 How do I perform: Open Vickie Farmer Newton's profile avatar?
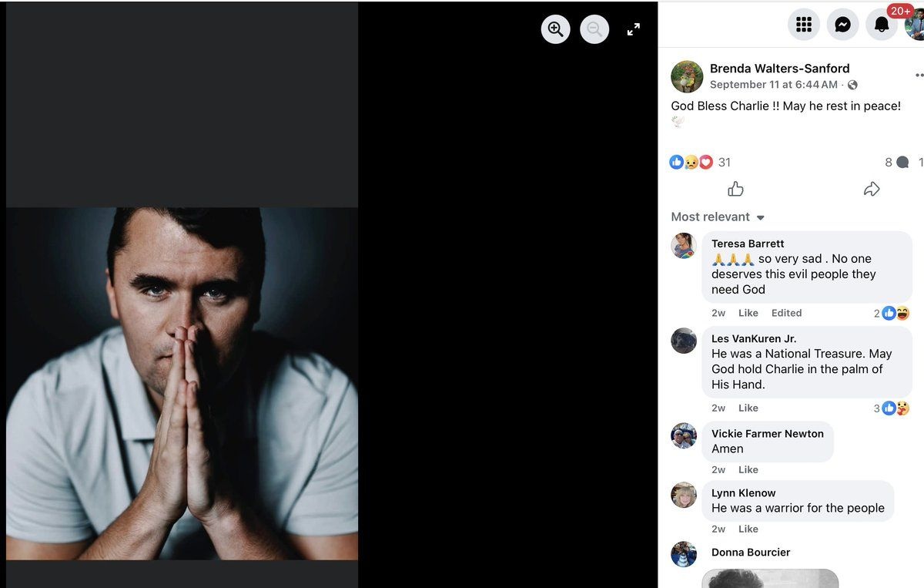[684, 435]
